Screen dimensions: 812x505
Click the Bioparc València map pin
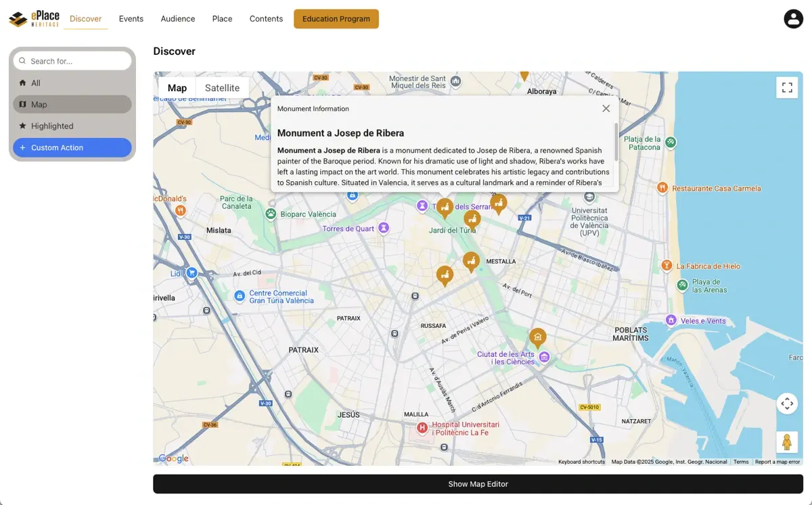click(271, 214)
